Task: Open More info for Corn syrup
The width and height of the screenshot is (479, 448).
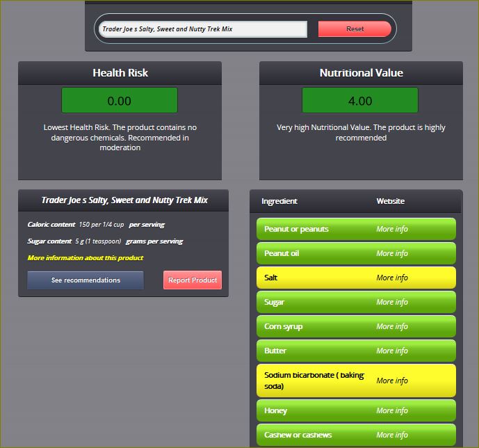Action: 392,326
